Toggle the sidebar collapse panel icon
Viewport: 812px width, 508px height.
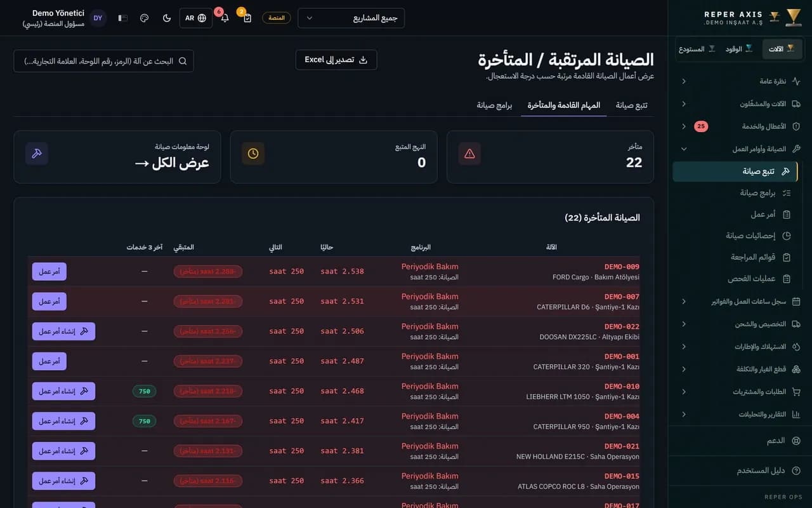coord(123,18)
